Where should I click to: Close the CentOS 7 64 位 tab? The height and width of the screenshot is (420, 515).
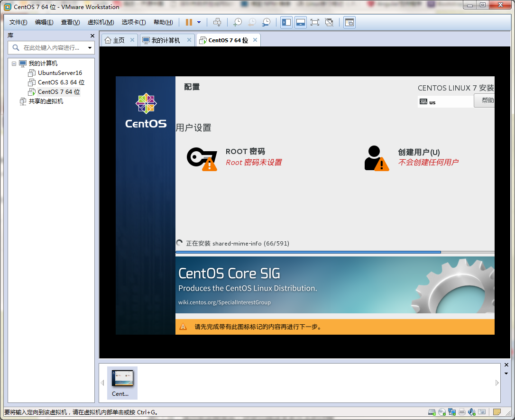point(255,40)
